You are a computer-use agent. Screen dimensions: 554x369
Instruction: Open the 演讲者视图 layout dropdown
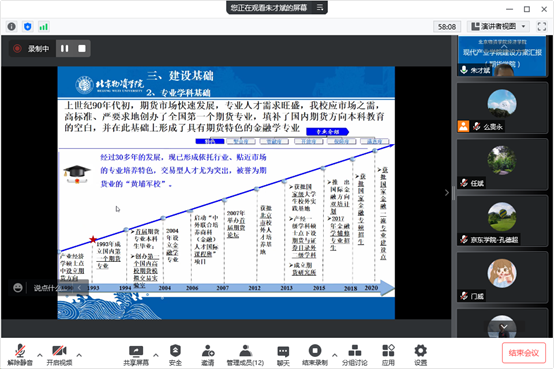click(499, 27)
